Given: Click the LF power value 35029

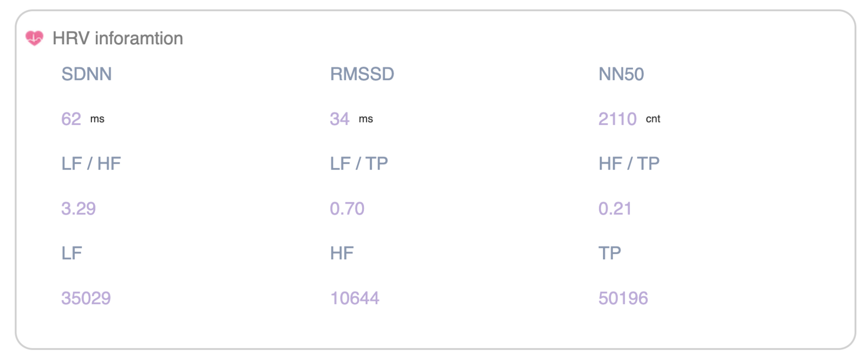Looking at the screenshot, I should tap(86, 298).
